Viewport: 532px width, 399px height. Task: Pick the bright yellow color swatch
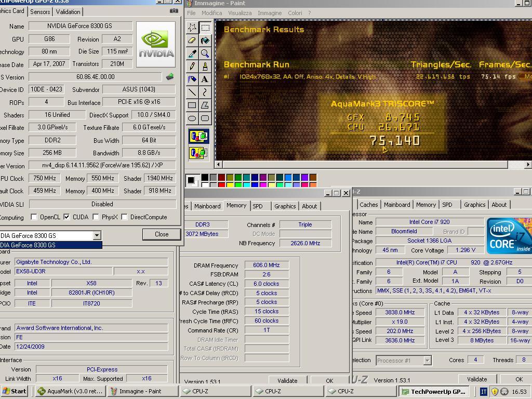pyautogui.click(x=230, y=184)
